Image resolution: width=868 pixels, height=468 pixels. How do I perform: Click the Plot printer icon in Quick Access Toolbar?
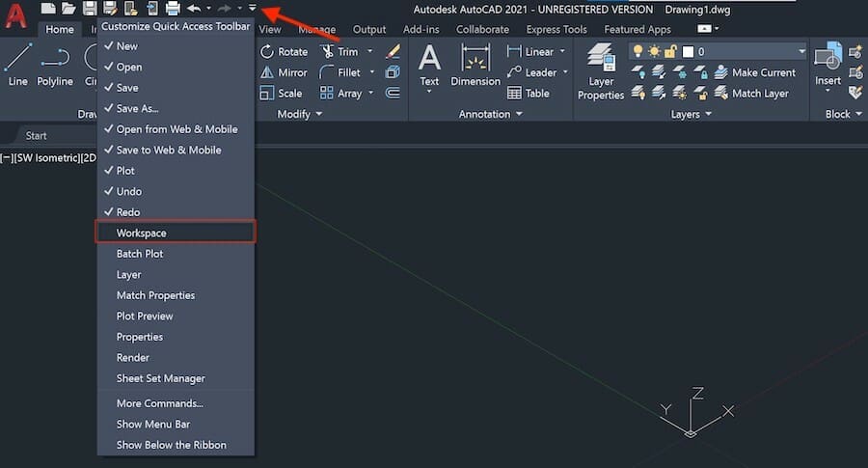point(173,9)
